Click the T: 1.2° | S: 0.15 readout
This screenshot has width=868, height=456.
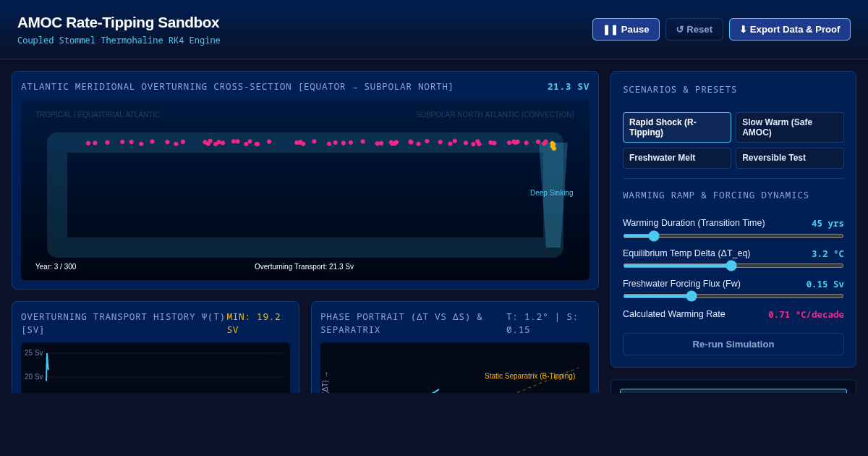click(542, 324)
